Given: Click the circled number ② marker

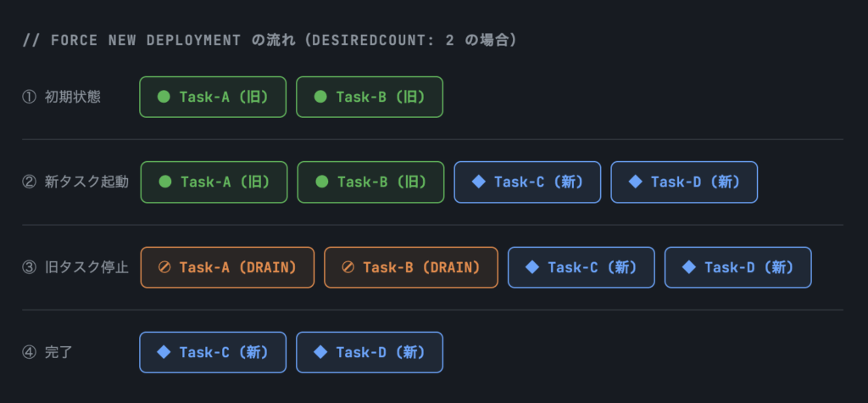Looking at the screenshot, I should (29, 182).
